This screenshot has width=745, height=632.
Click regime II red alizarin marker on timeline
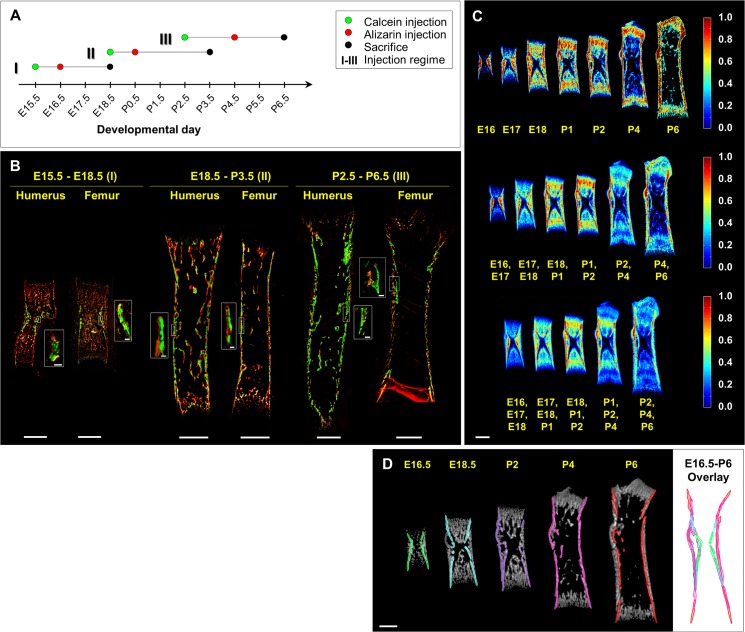pos(135,52)
